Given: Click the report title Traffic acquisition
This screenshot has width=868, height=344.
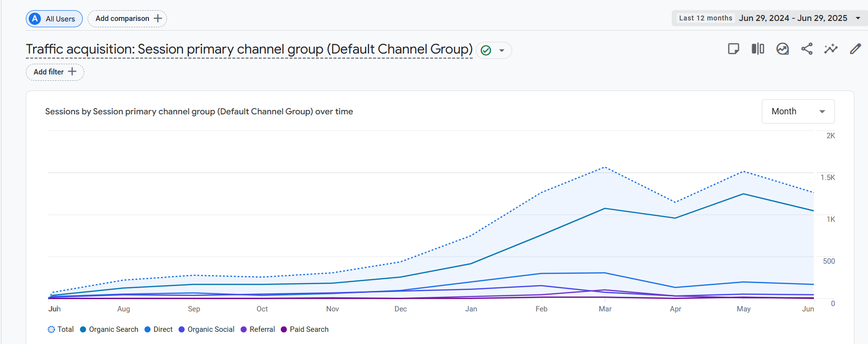Looking at the screenshot, I should pos(249,49).
